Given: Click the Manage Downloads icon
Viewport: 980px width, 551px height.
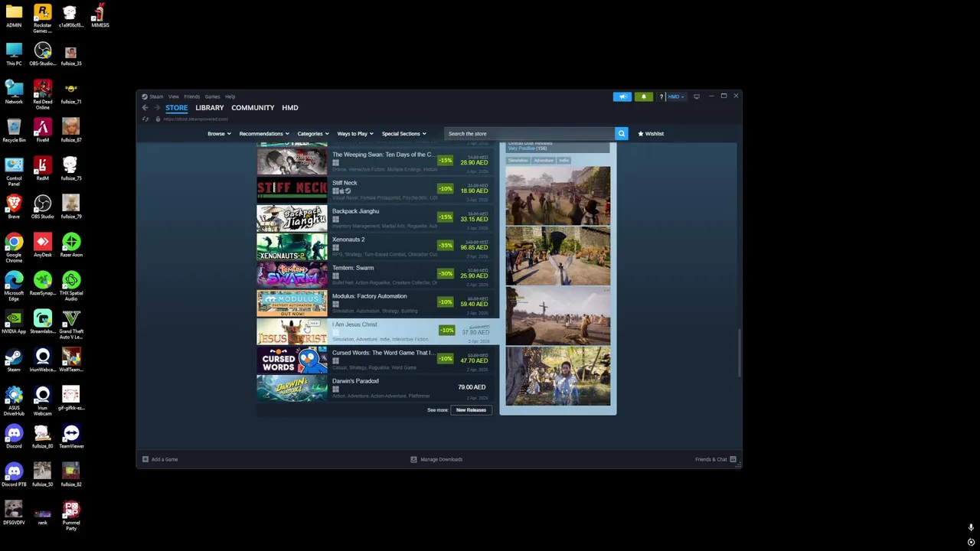Looking at the screenshot, I should 413,459.
